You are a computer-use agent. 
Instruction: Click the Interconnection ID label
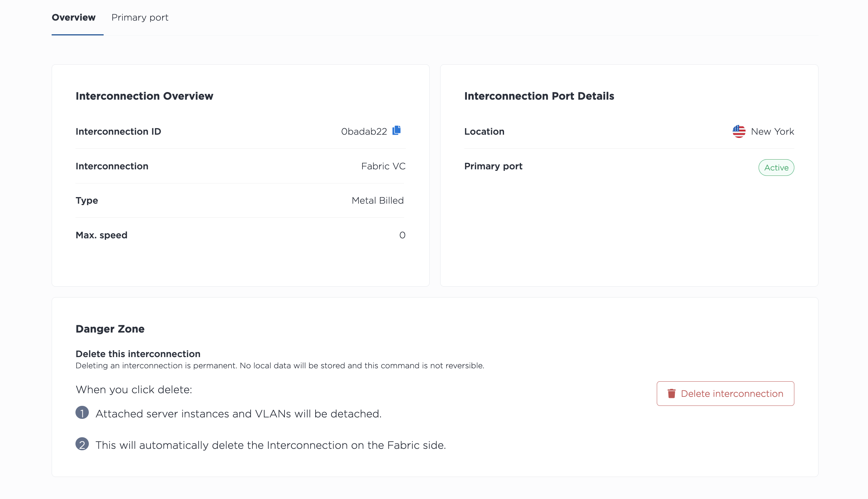pos(118,131)
